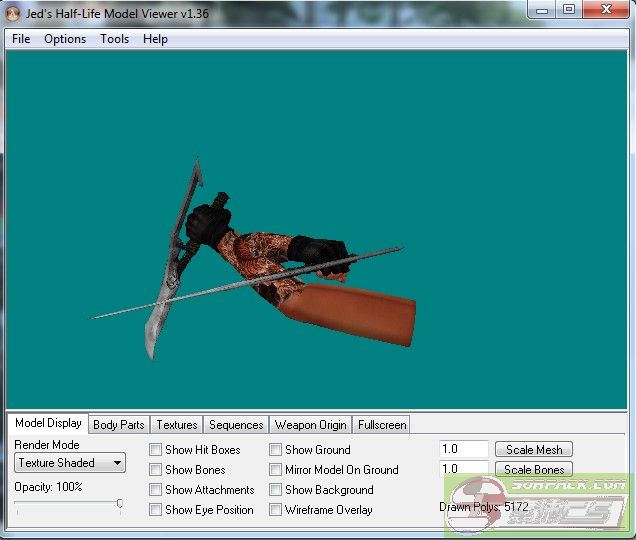Toggle Wireframe Overlay checkbox
Image resolution: width=636 pixels, height=540 pixels.
[275, 509]
